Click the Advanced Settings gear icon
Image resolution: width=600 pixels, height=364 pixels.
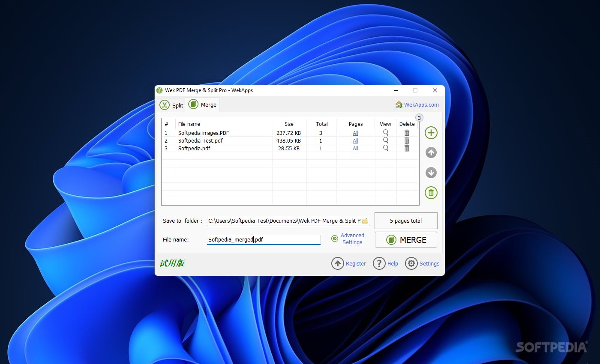[335, 239]
